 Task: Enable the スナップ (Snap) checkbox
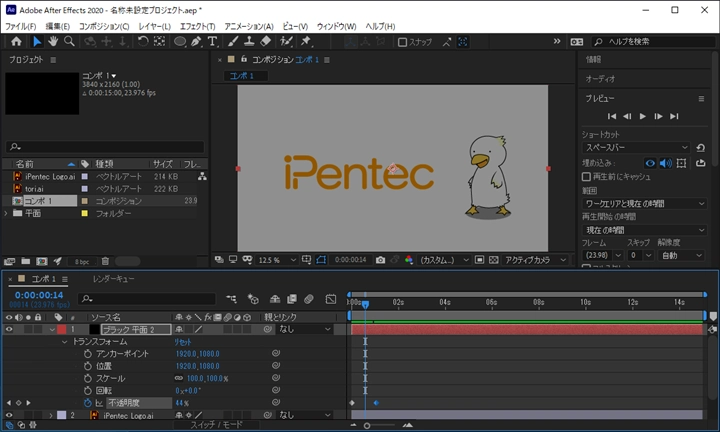click(402, 42)
